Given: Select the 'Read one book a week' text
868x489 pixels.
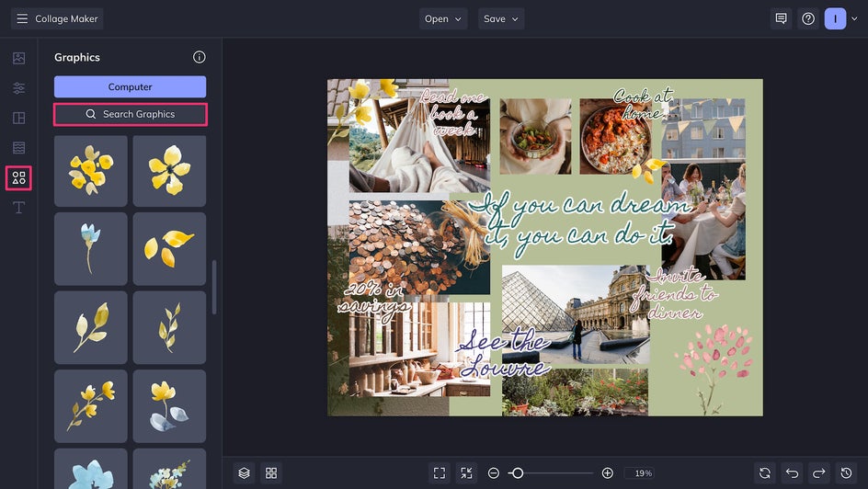Looking at the screenshot, I should [x=452, y=113].
